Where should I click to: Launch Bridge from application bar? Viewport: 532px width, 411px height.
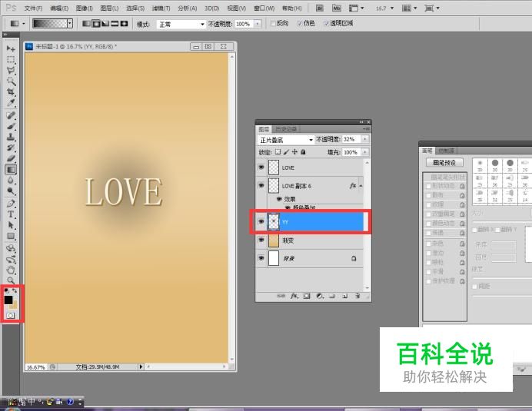tap(320, 8)
